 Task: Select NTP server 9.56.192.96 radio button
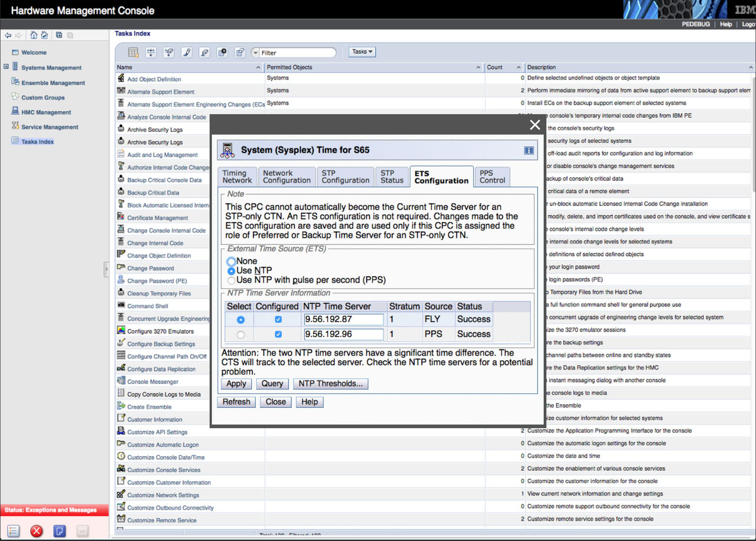[x=240, y=335]
